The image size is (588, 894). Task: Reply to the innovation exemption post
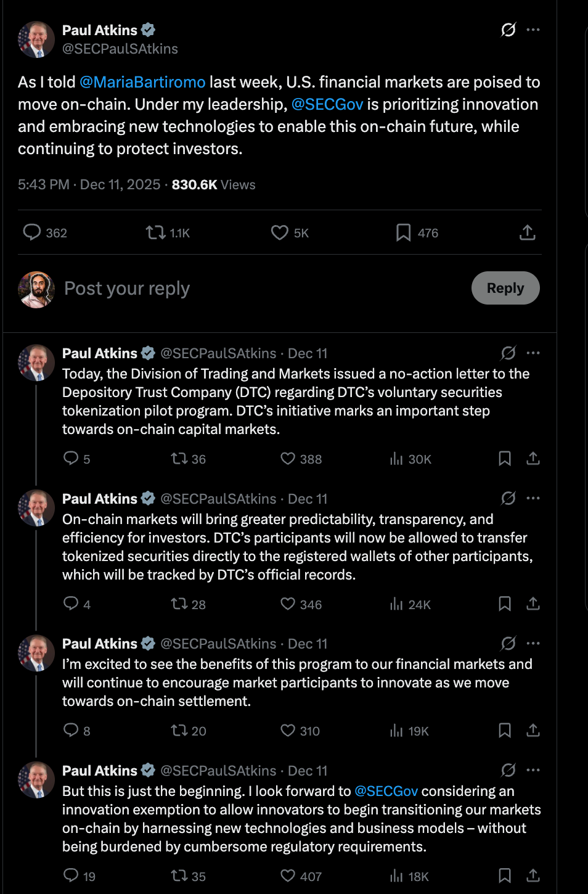tap(71, 876)
